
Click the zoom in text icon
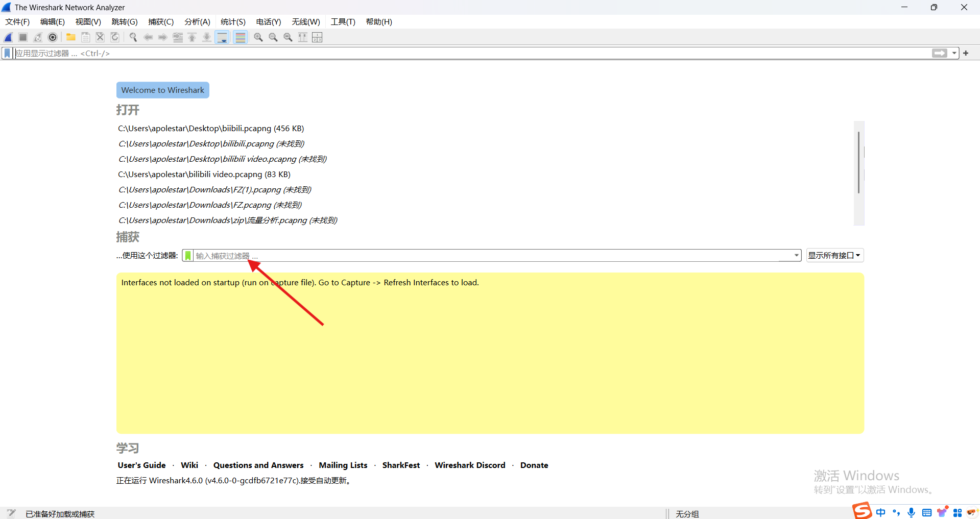258,37
